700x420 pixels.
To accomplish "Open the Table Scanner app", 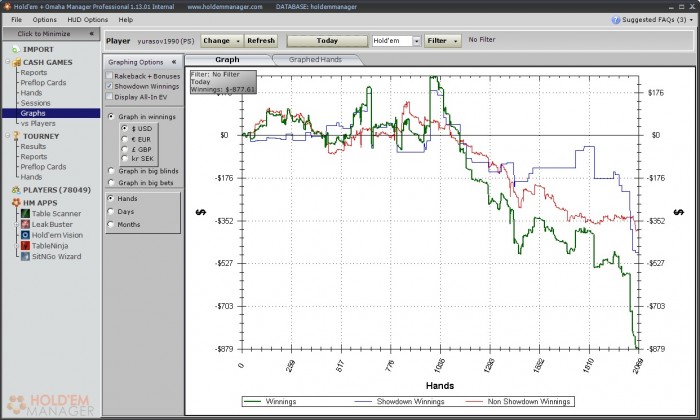I will click(x=54, y=213).
